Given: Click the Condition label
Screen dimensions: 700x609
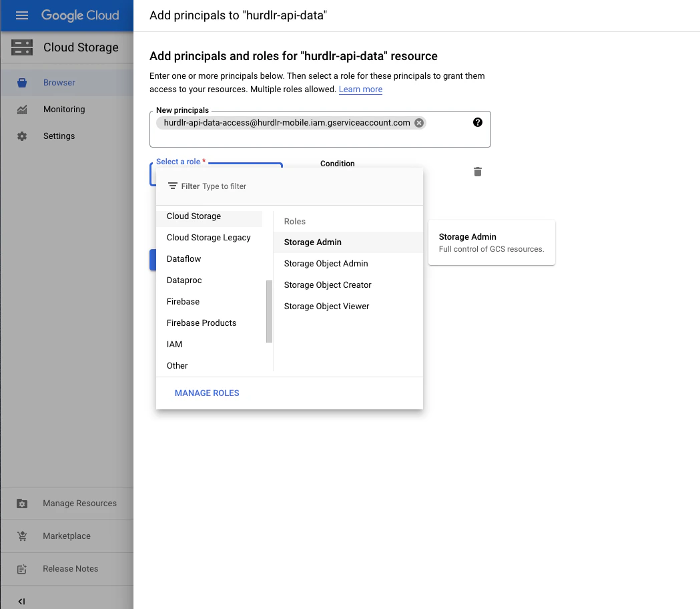Looking at the screenshot, I should tap(338, 164).
